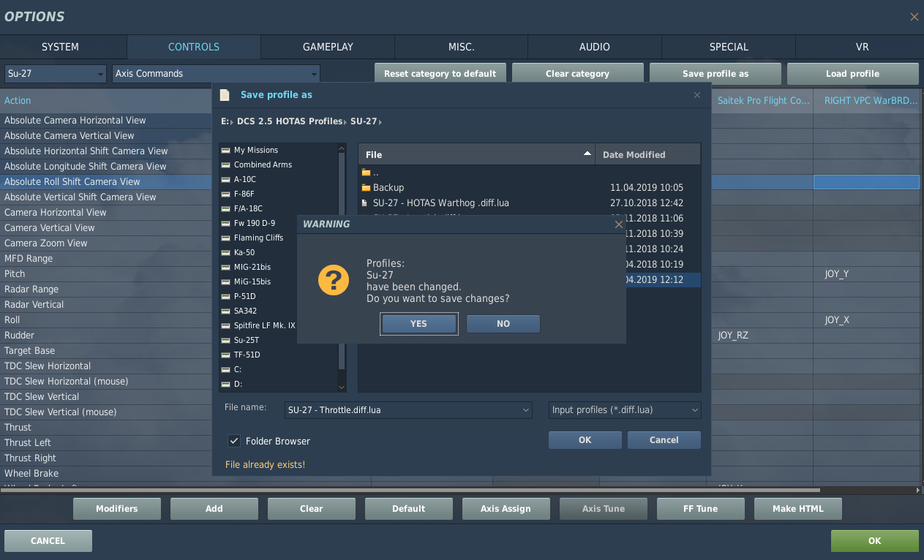The height and width of the screenshot is (560, 924).
Task: Click the Axis Assign button
Action: 506,509
